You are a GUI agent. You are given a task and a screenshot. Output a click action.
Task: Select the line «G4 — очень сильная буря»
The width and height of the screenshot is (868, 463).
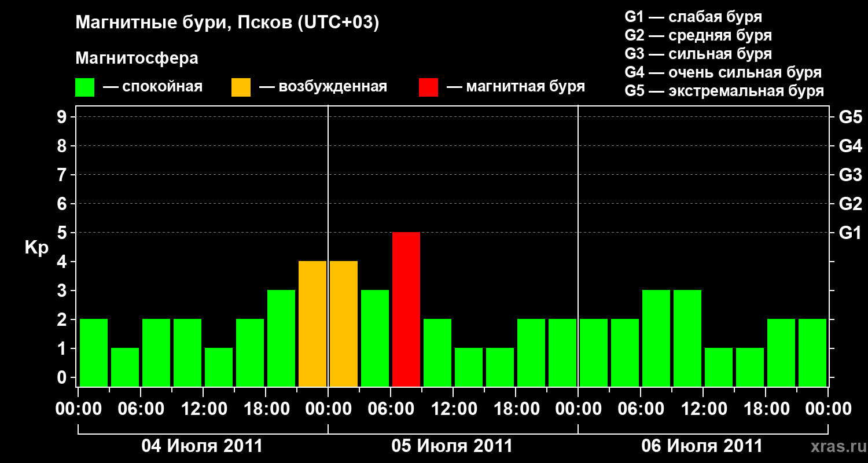[723, 72]
